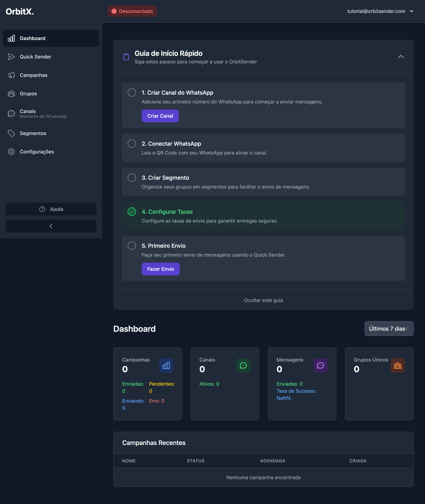
Task: Switch to the Campanhas menu item
Action: (x=33, y=75)
